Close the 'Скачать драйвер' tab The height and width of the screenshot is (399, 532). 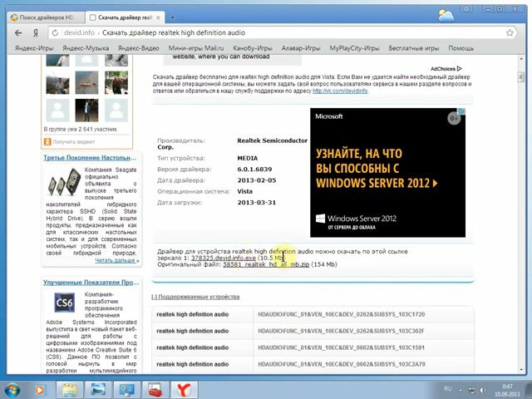(x=158, y=17)
